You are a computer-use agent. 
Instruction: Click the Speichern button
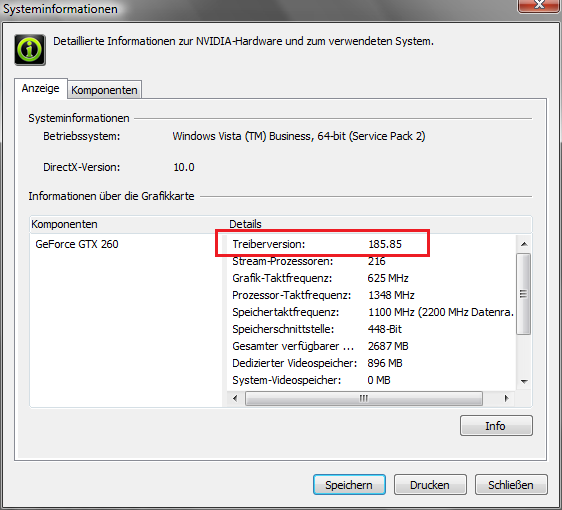point(349,485)
